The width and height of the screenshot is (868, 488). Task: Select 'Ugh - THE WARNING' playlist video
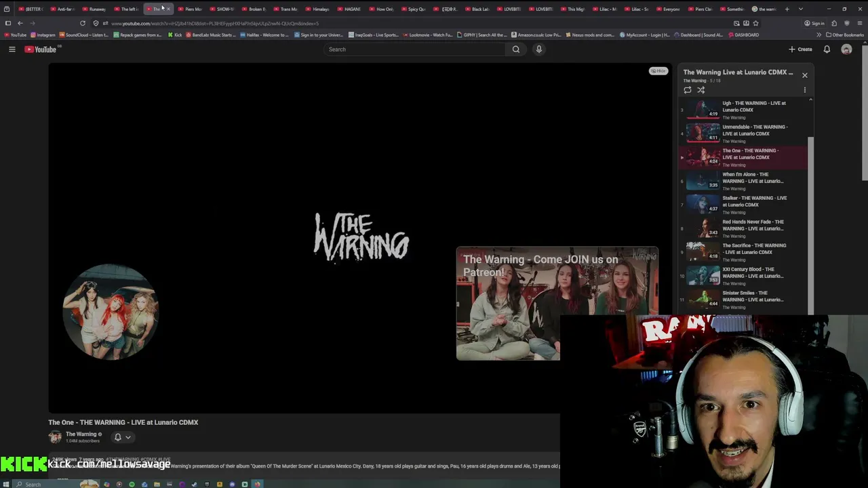coord(744,109)
